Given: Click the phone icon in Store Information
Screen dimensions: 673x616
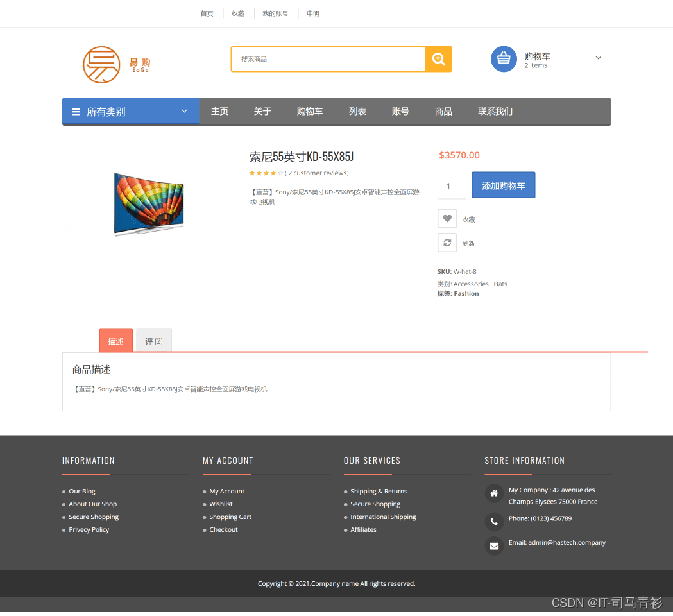Looking at the screenshot, I should (494, 522).
